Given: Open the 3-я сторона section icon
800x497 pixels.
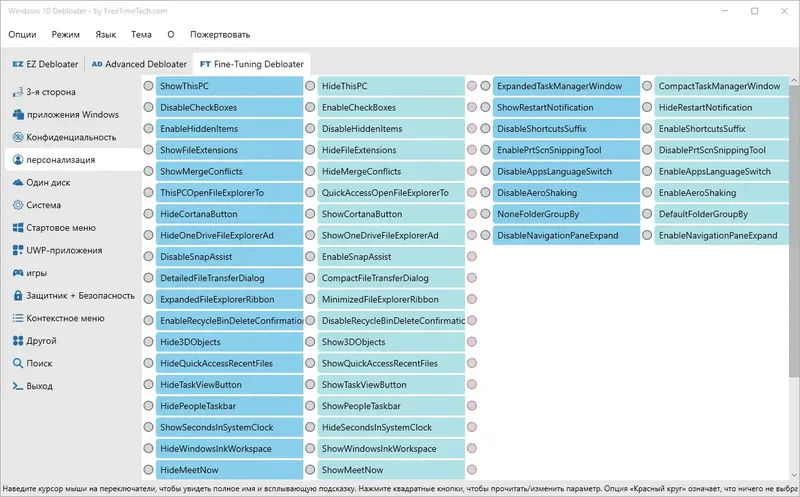Looking at the screenshot, I should click(x=18, y=92).
